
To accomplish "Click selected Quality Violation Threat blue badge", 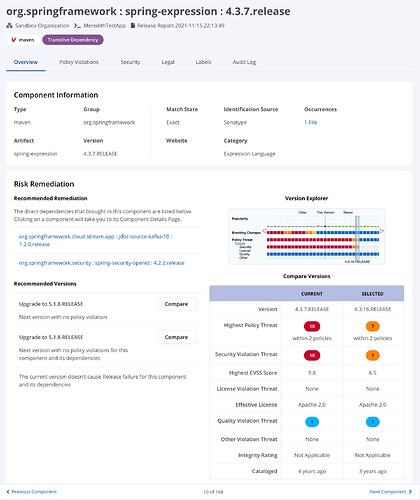I will click(372, 422).
